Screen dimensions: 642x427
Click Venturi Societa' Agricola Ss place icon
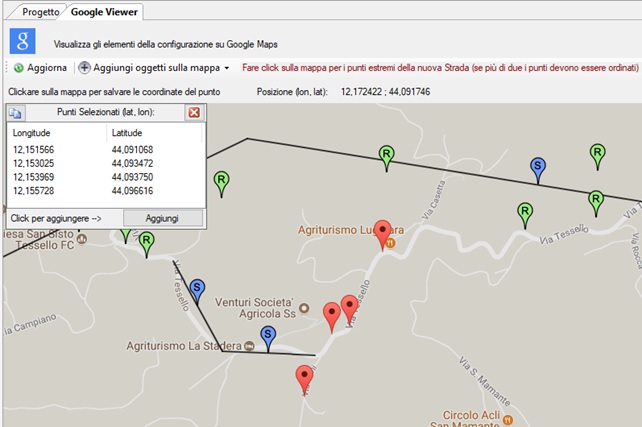click(304, 308)
